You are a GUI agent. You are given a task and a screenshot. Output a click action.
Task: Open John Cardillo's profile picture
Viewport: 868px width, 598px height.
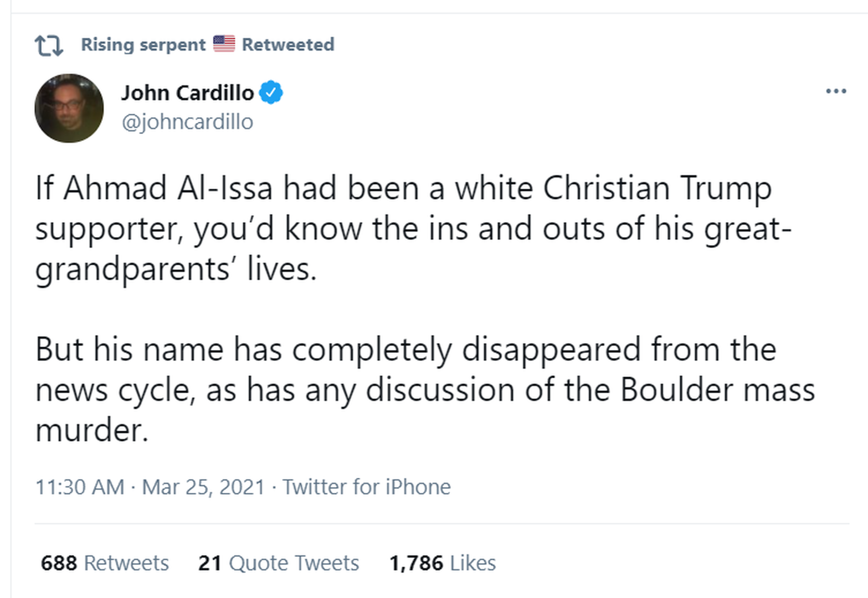[69, 108]
